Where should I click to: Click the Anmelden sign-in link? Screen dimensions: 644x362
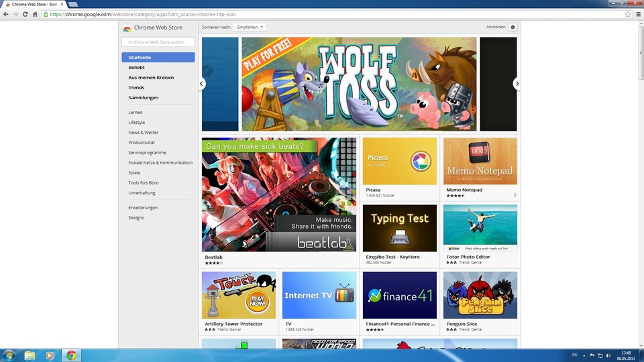(496, 27)
